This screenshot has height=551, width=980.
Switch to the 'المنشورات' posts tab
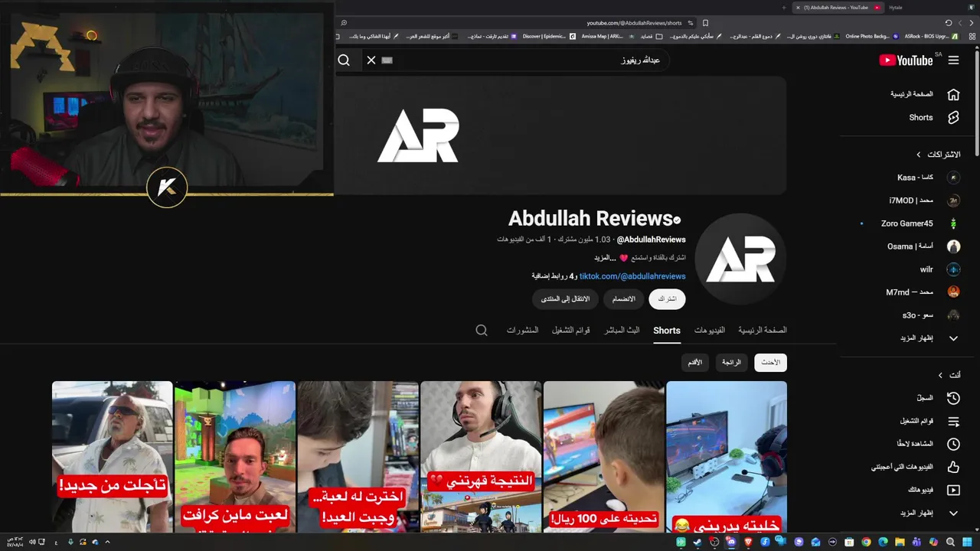point(522,331)
